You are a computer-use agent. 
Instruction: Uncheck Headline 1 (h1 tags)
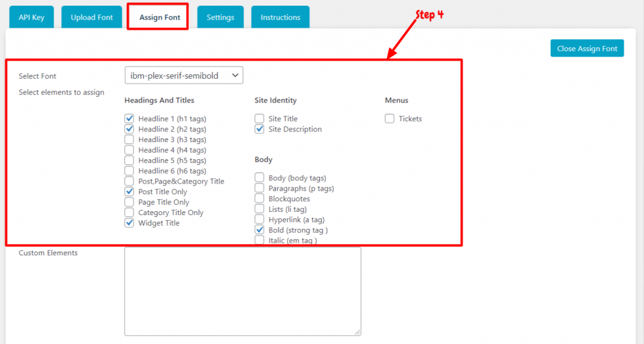click(130, 119)
